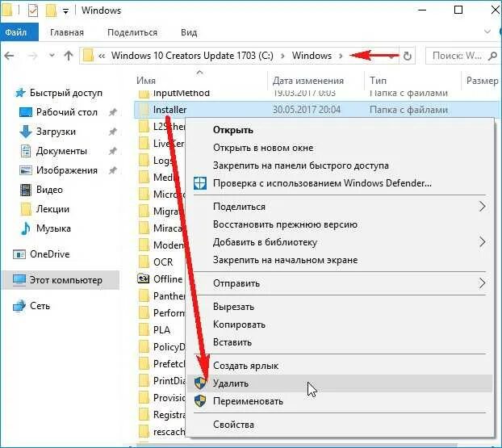Open recent locations dropdown arrow
The height and width of the screenshot is (448, 502).
tap(52, 56)
